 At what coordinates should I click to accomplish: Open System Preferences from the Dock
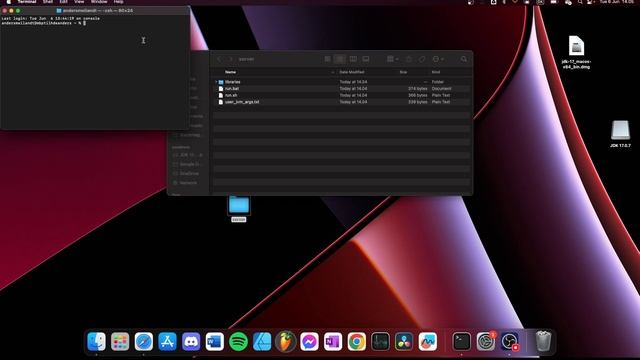(x=486, y=342)
